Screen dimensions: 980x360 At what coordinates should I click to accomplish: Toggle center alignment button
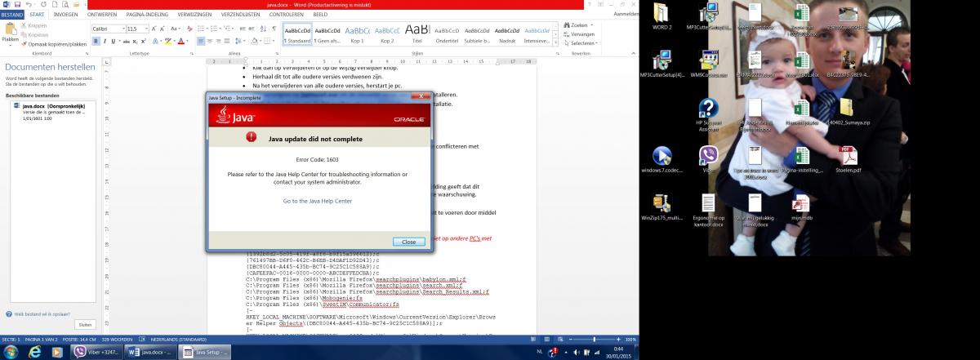click(x=209, y=41)
